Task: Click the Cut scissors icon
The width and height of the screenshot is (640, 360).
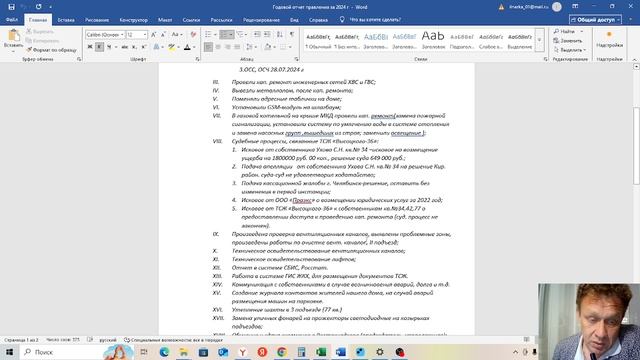Action: click(x=29, y=31)
